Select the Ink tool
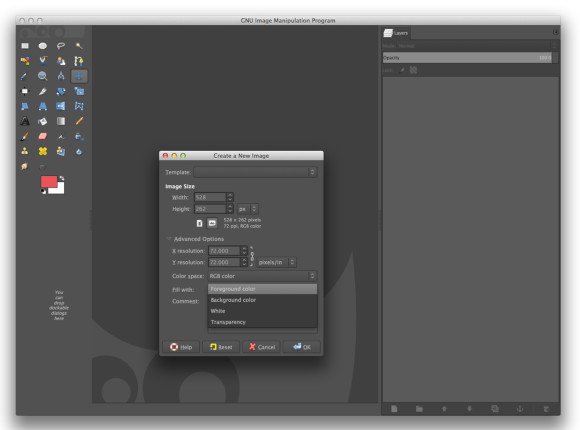 point(79,137)
